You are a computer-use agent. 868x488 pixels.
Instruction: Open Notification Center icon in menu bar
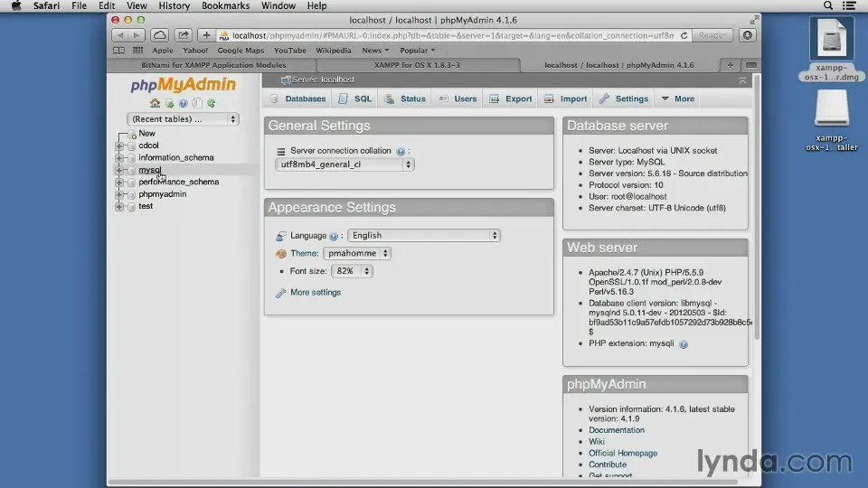[x=850, y=5]
